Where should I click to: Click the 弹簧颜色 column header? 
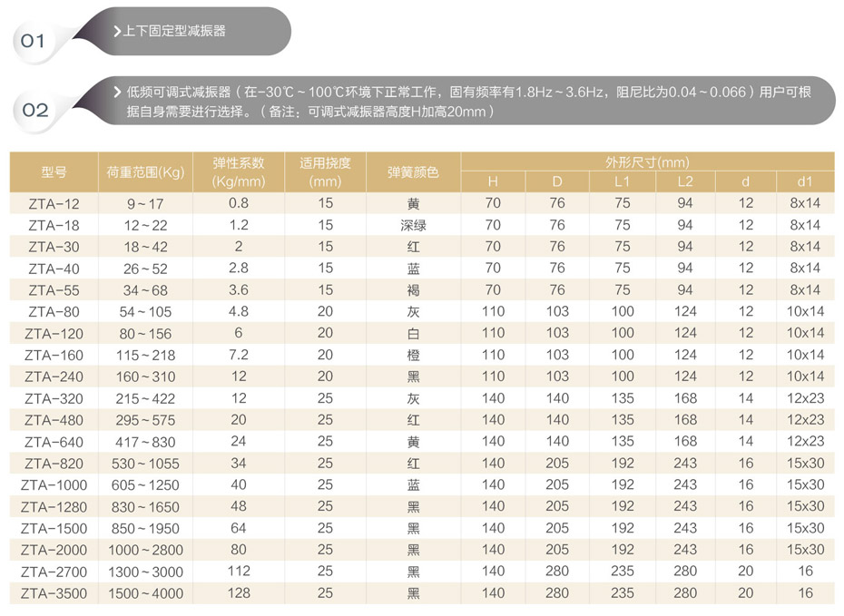pos(413,171)
